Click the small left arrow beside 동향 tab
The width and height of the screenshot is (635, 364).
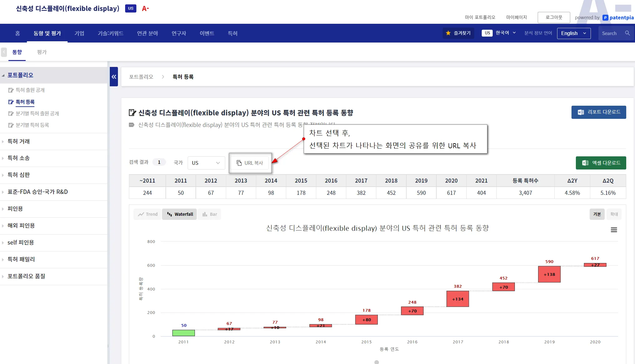pyautogui.click(x=4, y=52)
